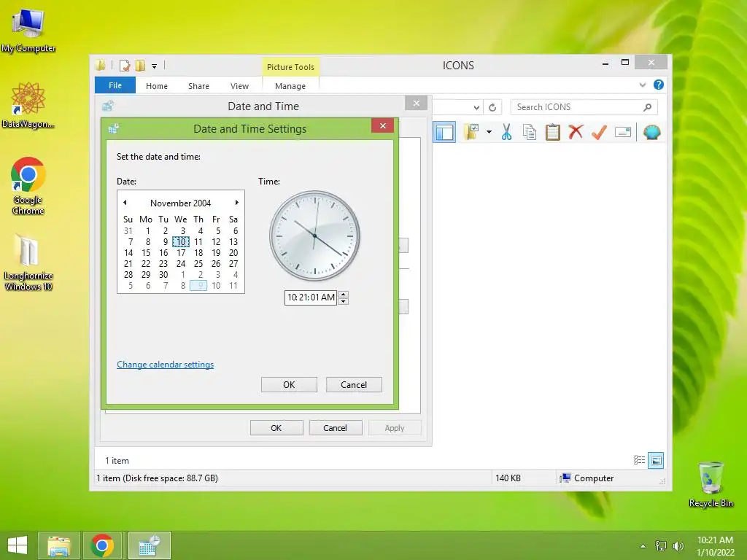Viewport: 747px width, 560px height.
Task: Decrease time with down spinner arrow
Action: pyautogui.click(x=343, y=301)
